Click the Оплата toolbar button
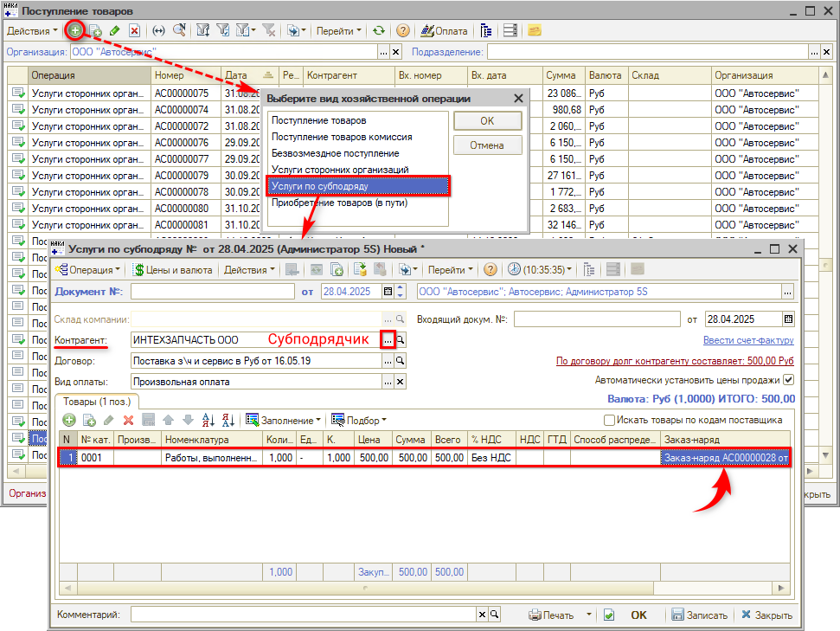 click(444, 30)
